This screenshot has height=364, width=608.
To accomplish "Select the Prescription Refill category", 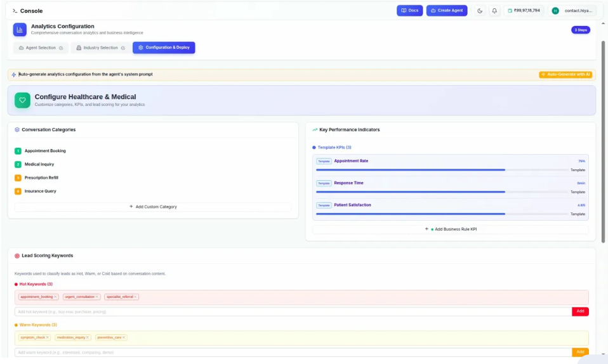I will 41,178.
